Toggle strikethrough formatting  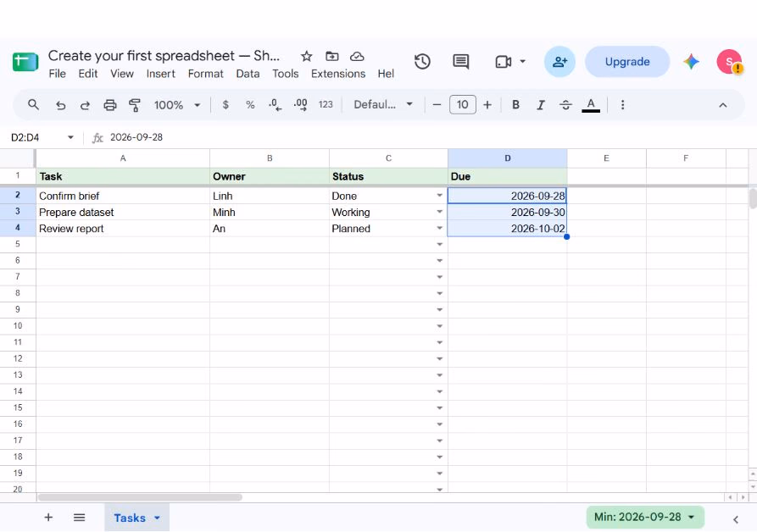565,105
